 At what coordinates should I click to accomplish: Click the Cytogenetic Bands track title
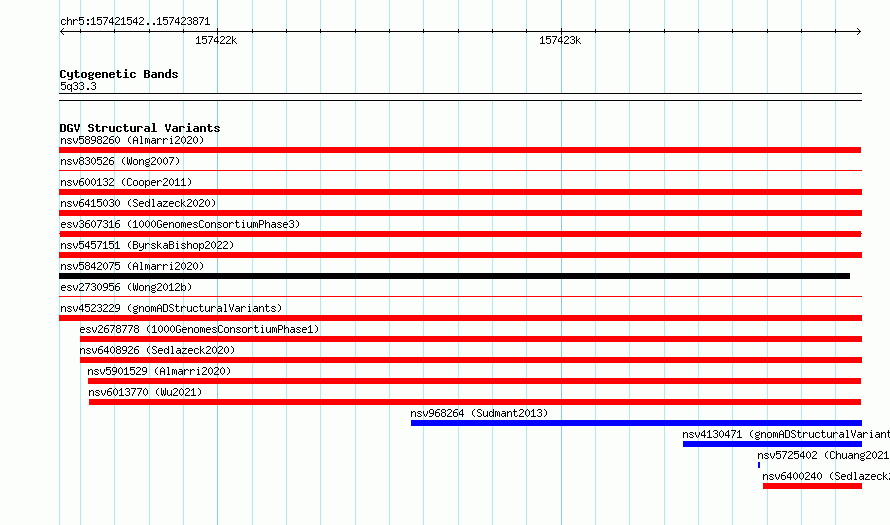point(119,74)
